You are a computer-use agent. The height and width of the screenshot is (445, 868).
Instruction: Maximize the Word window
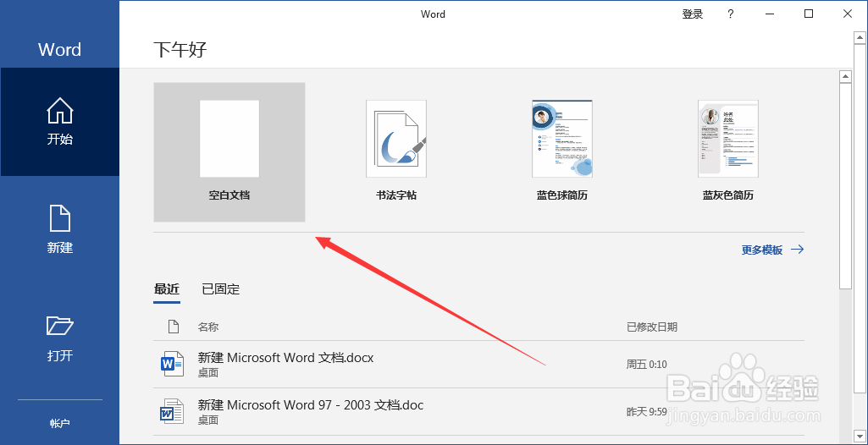809,14
